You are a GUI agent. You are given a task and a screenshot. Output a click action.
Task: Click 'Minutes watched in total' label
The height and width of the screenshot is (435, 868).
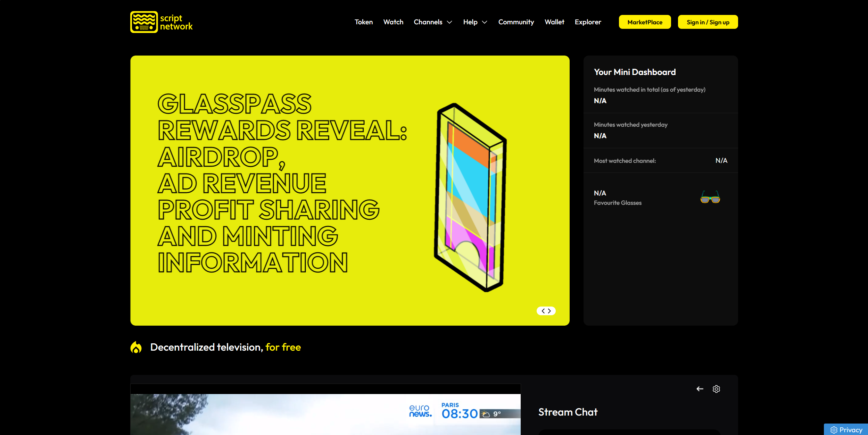[649, 90]
